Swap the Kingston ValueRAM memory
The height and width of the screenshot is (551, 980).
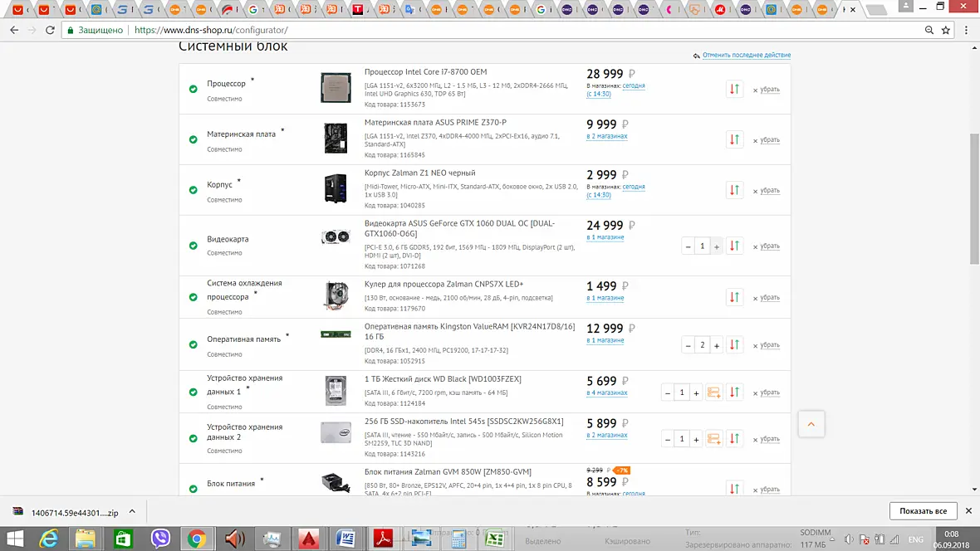[734, 345]
